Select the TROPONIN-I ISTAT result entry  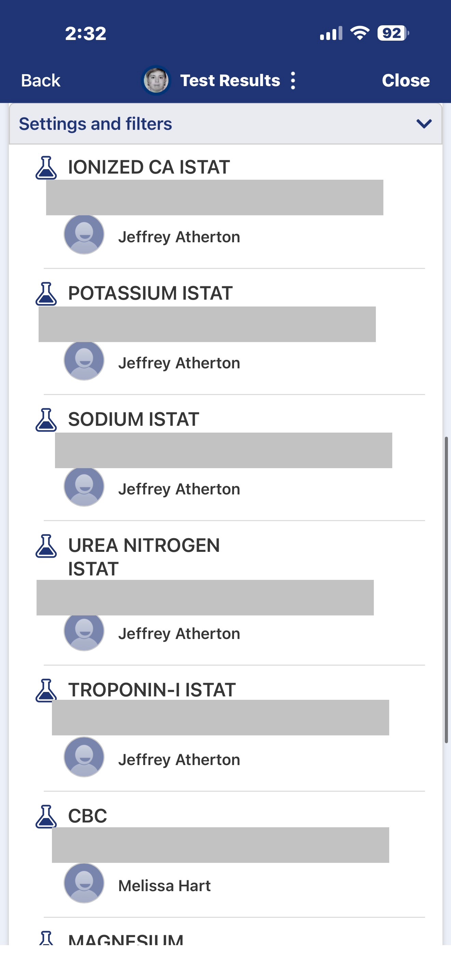point(152,690)
